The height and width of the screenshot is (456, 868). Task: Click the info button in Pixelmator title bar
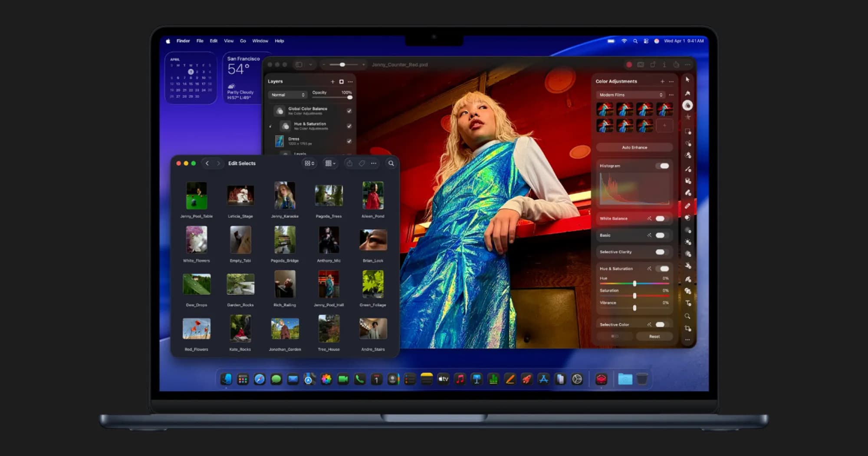point(664,65)
